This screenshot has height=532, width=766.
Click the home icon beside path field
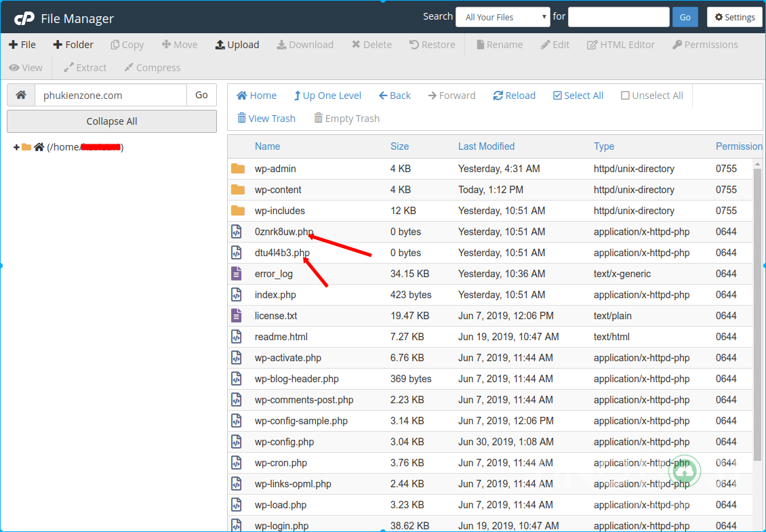pyautogui.click(x=21, y=95)
